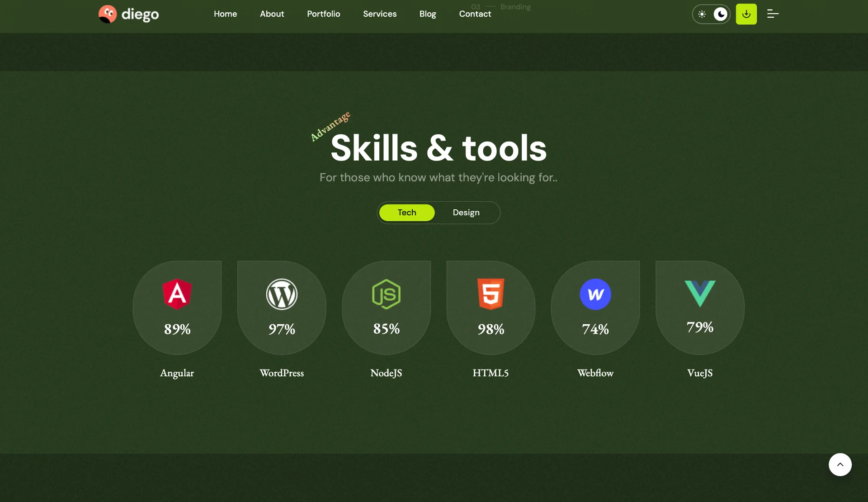
Task: Open the Blog link
Action: pyautogui.click(x=428, y=14)
